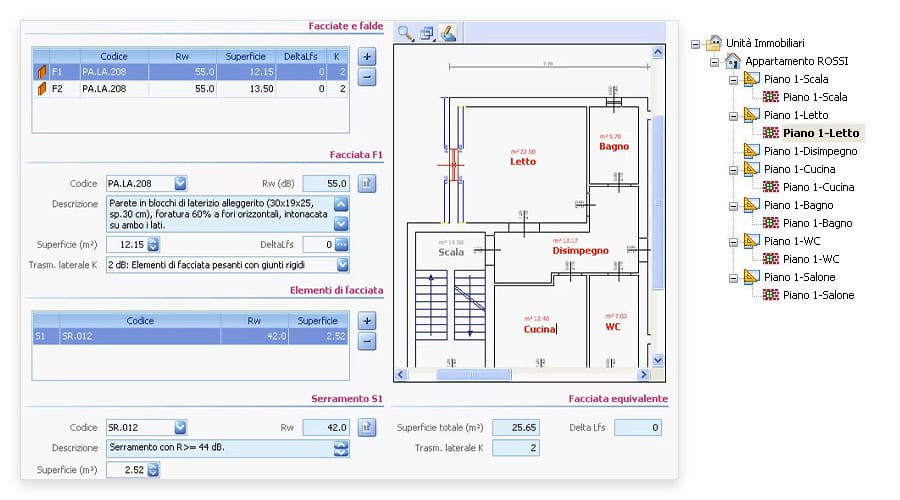The height and width of the screenshot is (500, 900).
Task: Remove selected facade with the minus button
Action: [x=367, y=76]
